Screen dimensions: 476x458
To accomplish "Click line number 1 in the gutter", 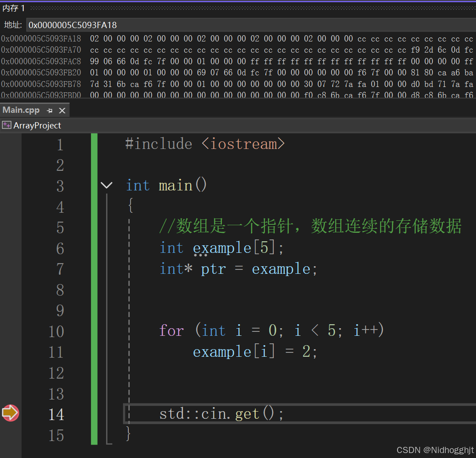I will (60, 145).
